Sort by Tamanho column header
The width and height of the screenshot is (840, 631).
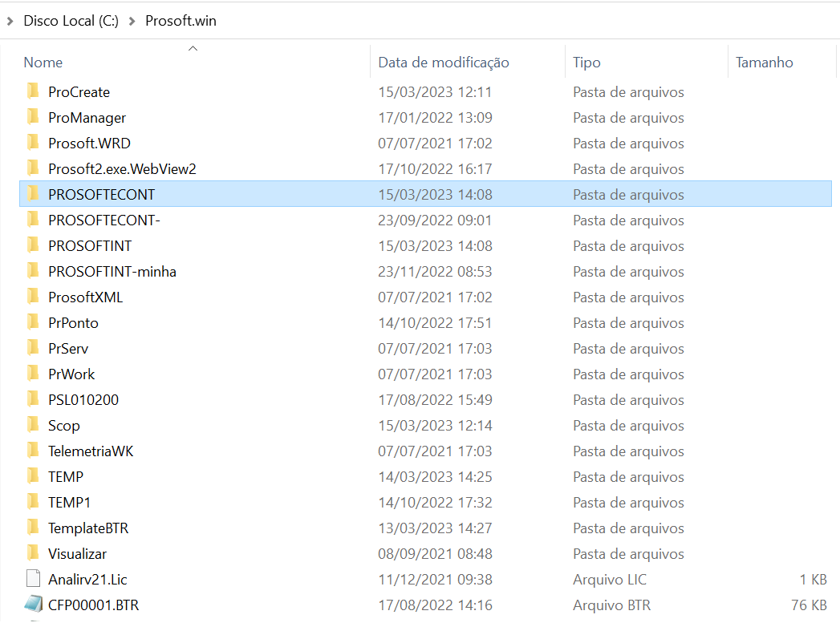[765, 63]
